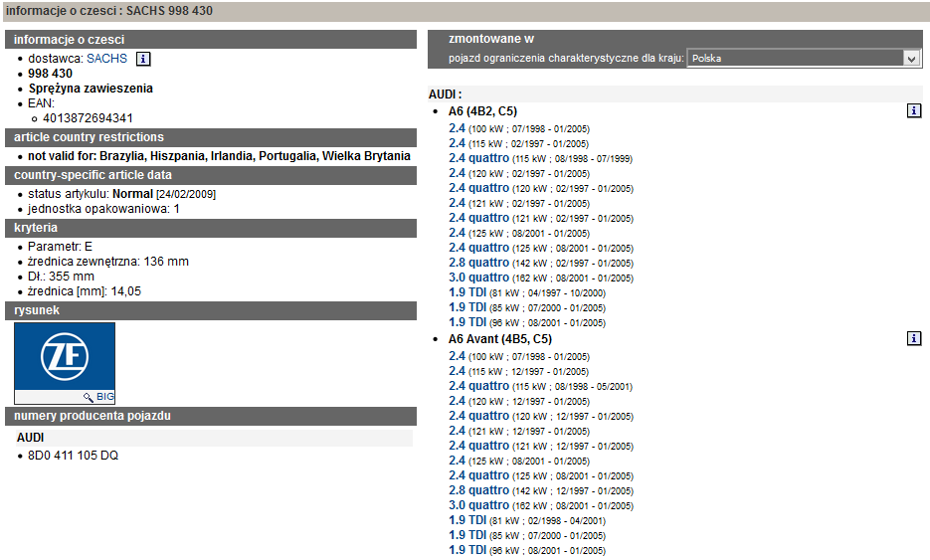Open the ZF logo thumbnail image
Screen dimensions: 930x560
click(65, 356)
